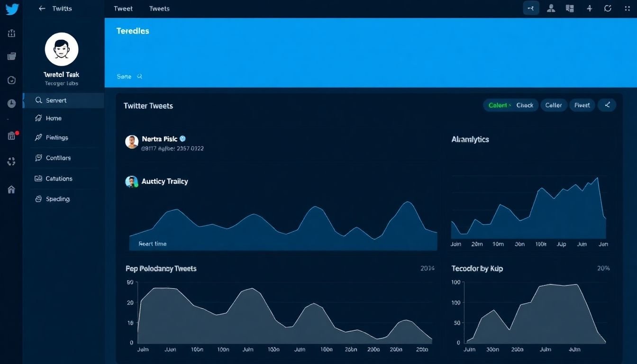637x364 pixels.
Task: Click the icon beside Catutions
Action: 39,179
